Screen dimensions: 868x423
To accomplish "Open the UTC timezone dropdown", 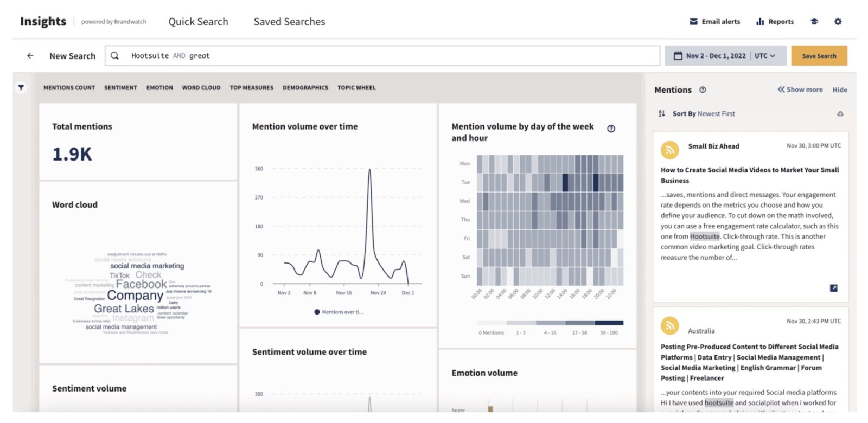I will point(765,56).
